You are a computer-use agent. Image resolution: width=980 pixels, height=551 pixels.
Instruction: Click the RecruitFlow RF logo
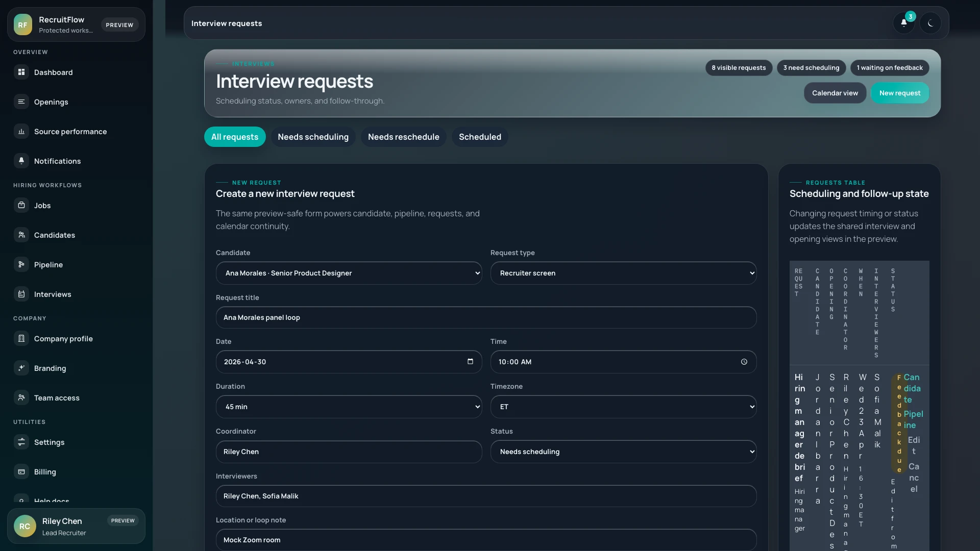coord(23,24)
